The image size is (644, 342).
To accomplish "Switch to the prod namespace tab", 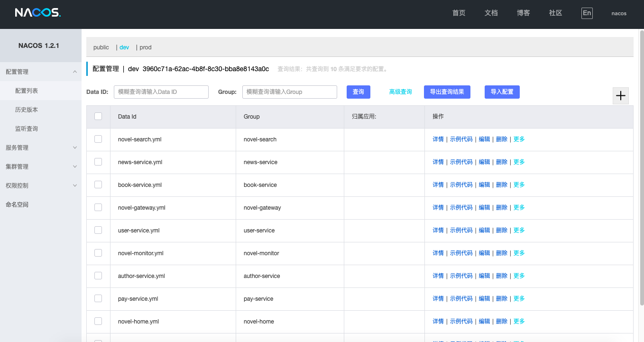I will (146, 47).
